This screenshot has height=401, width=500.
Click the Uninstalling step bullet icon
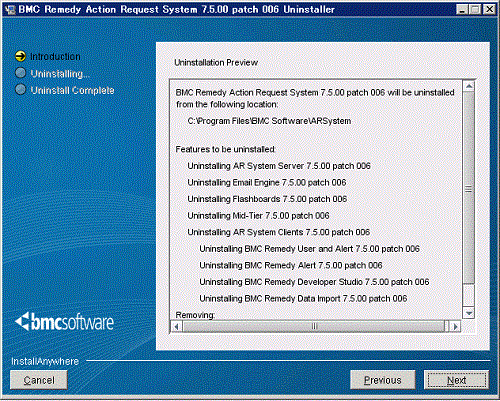[x=20, y=73]
